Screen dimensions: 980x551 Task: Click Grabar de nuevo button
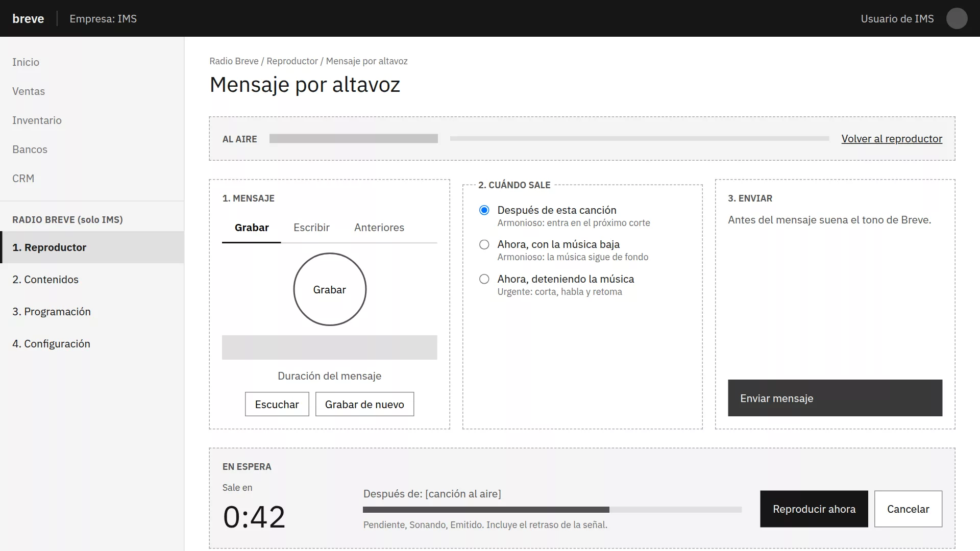tap(364, 404)
